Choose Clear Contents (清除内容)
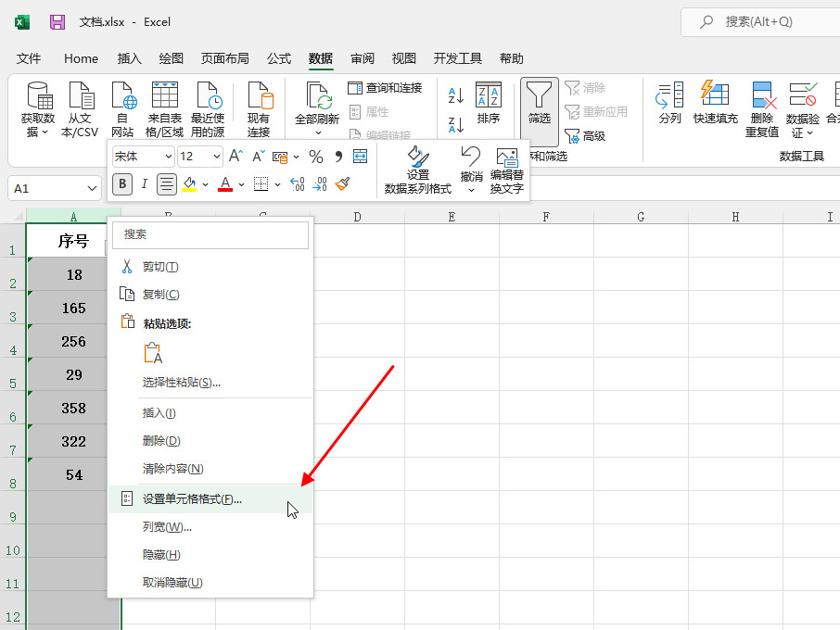 point(210,469)
